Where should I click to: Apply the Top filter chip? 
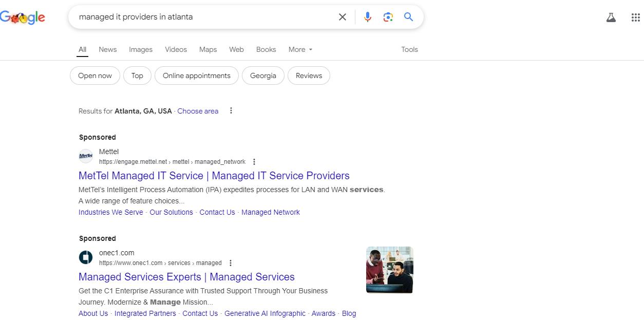[x=137, y=76]
